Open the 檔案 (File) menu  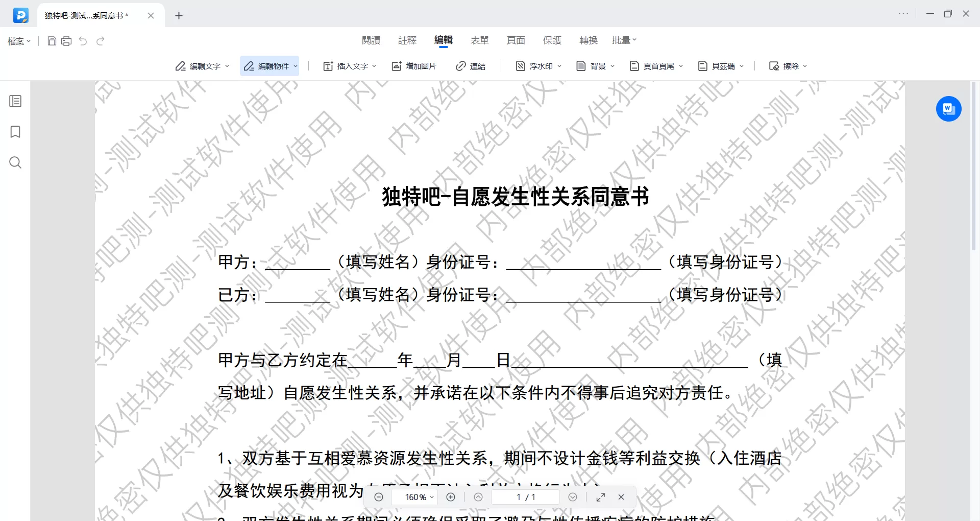point(18,41)
